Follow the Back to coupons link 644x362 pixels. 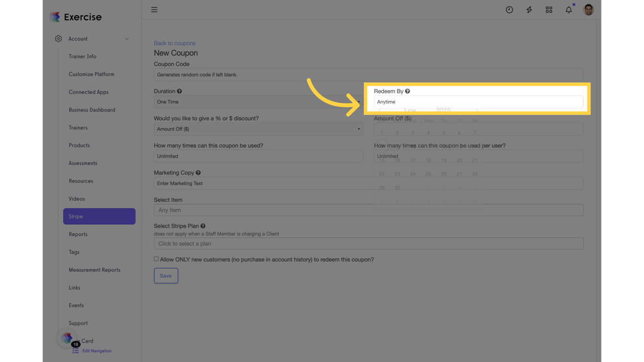tap(174, 43)
